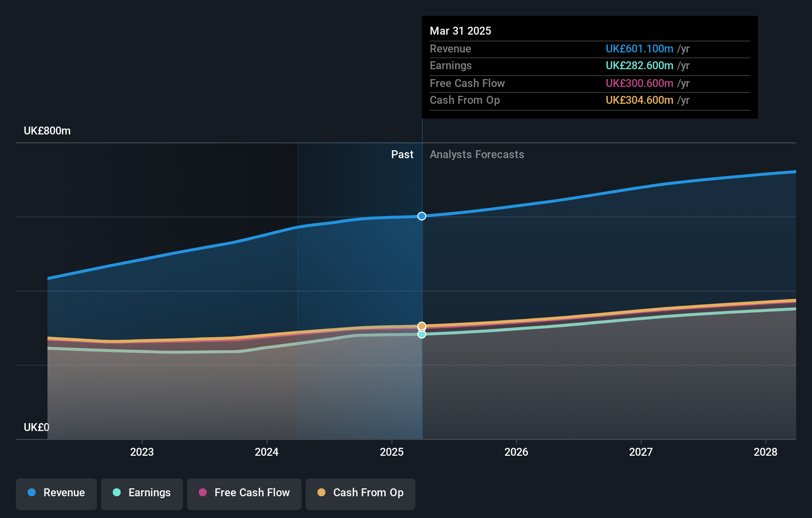Click the 'Past' section label
The width and height of the screenshot is (812, 518).
402,155
